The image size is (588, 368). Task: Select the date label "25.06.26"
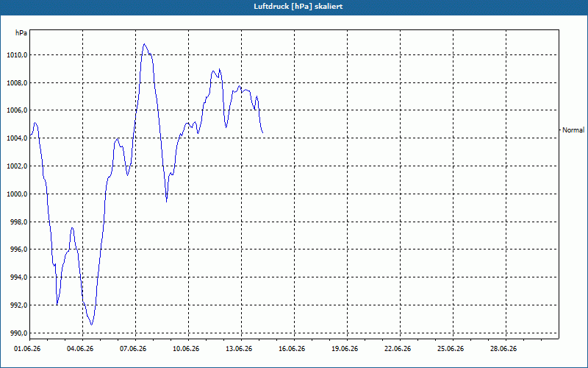pyautogui.click(x=451, y=349)
